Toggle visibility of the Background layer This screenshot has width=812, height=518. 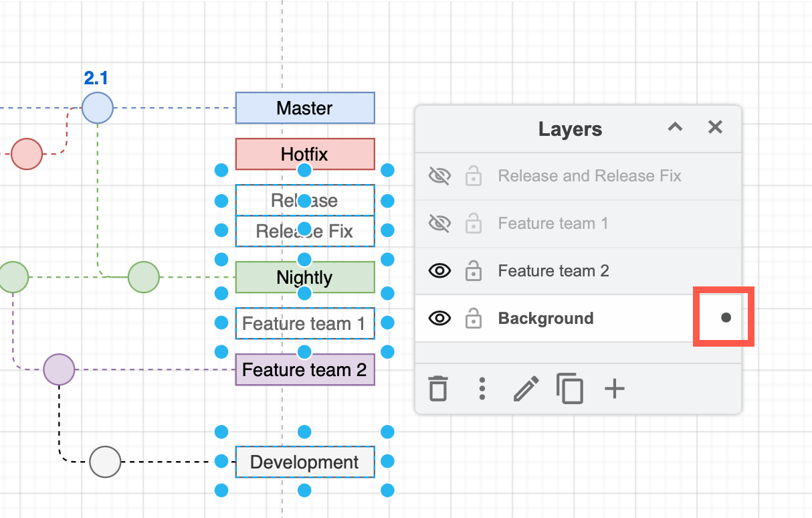point(439,318)
